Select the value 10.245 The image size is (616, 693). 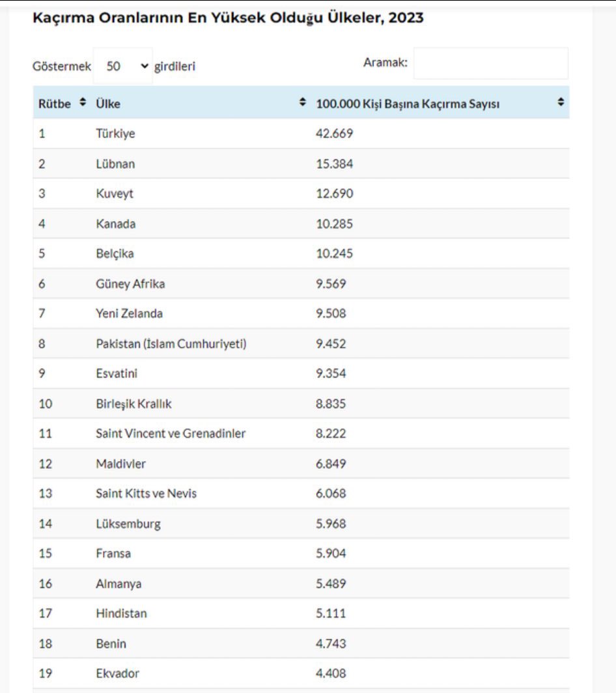334,254
